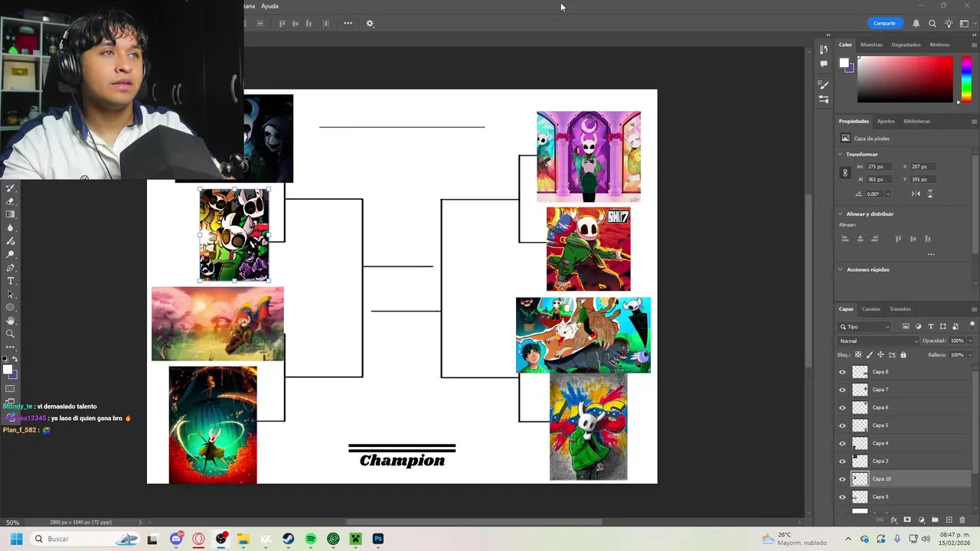Align left edges in Alinear section
This screenshot has height=551, width=980.
[x=845, y=239]
